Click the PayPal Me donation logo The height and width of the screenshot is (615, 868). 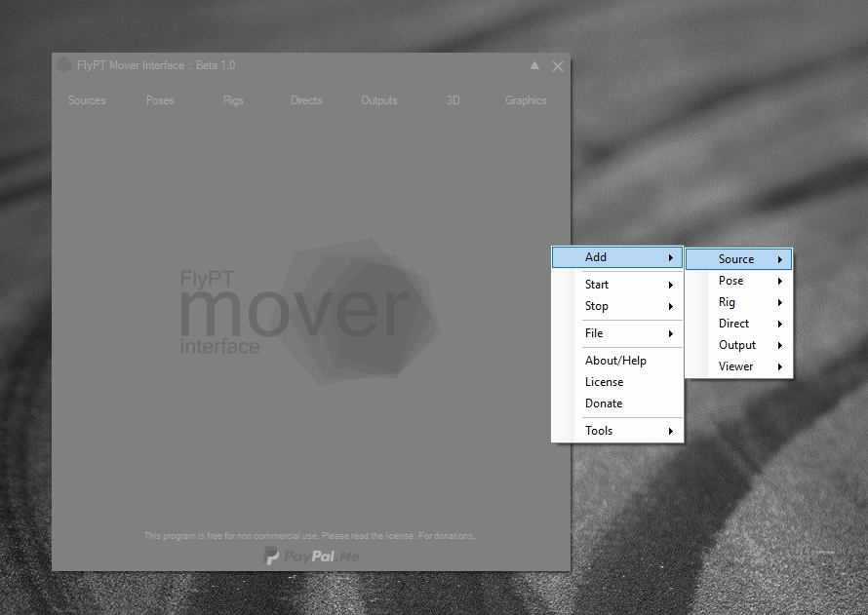tap(311, 556)
